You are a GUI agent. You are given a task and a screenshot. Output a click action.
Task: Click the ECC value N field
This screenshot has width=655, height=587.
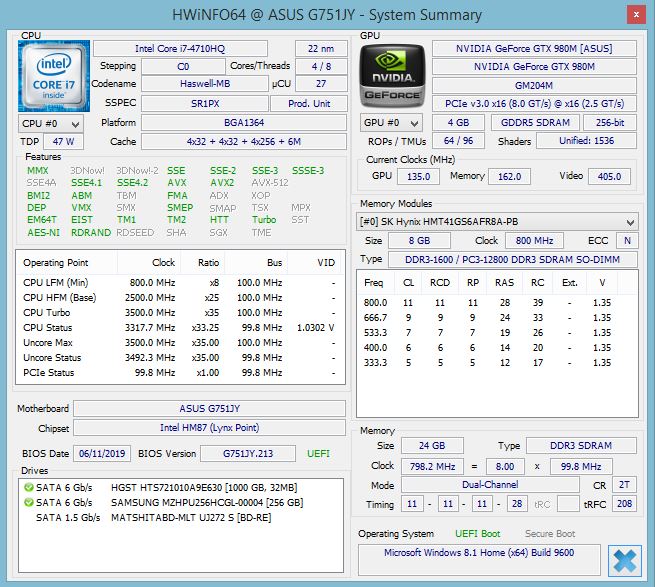pos(627,241)
